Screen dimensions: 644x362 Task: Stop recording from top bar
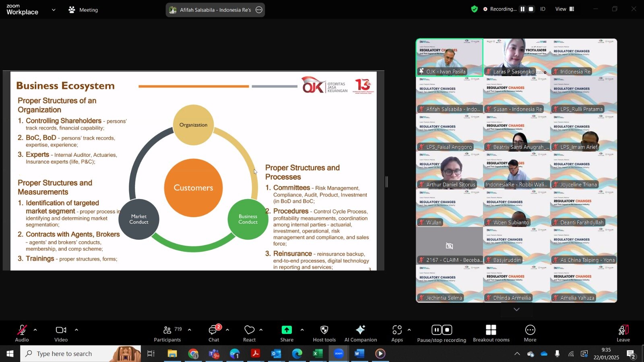pos(531,9)
